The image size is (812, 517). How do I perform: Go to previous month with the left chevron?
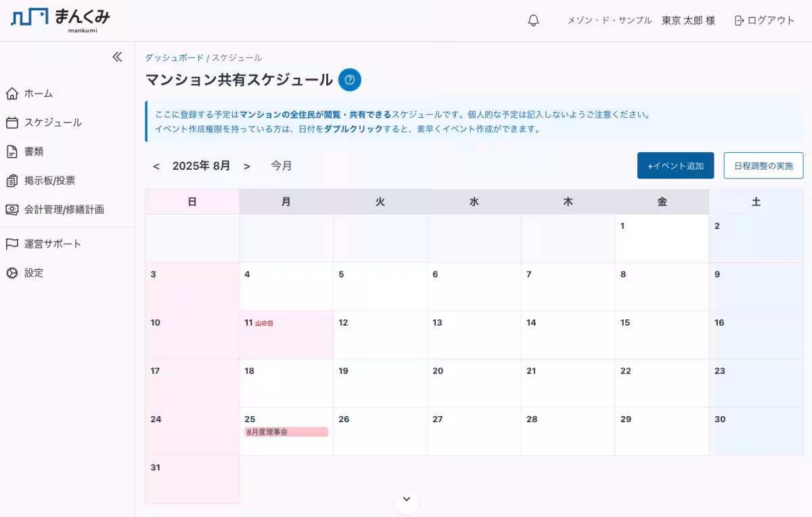coord(156,165)
